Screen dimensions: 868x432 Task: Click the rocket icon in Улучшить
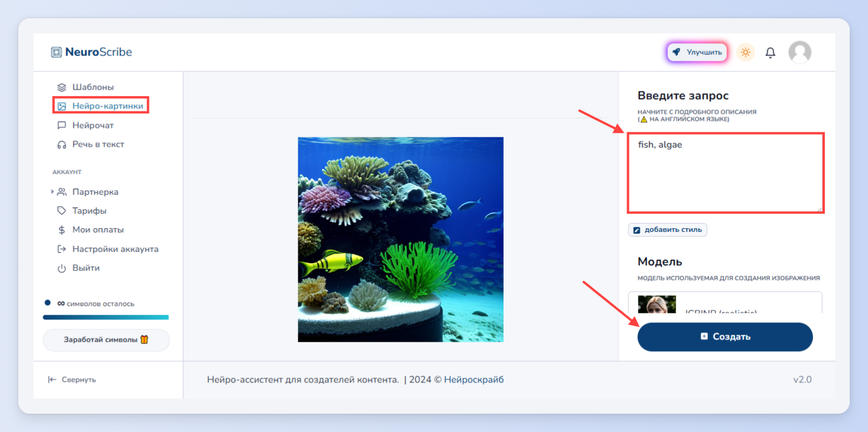[x=677, y=52]
